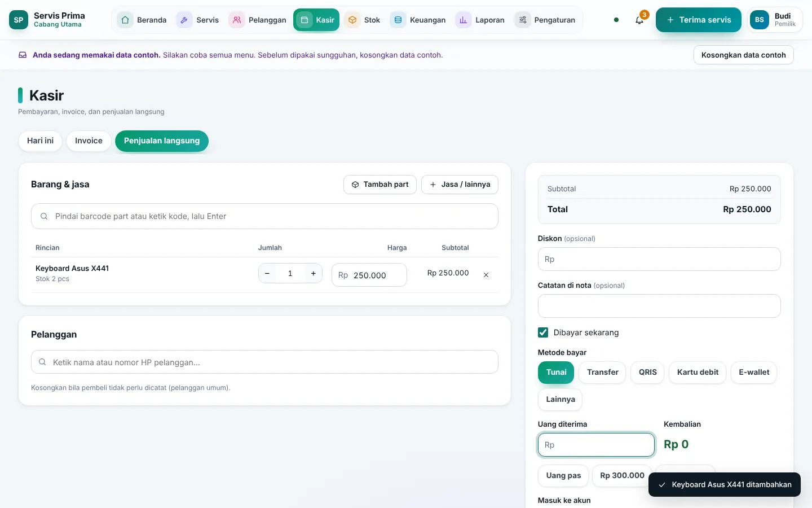Click the green status dot indicator
The height and width of the screenshot is (508, 812).
point(616,20)
